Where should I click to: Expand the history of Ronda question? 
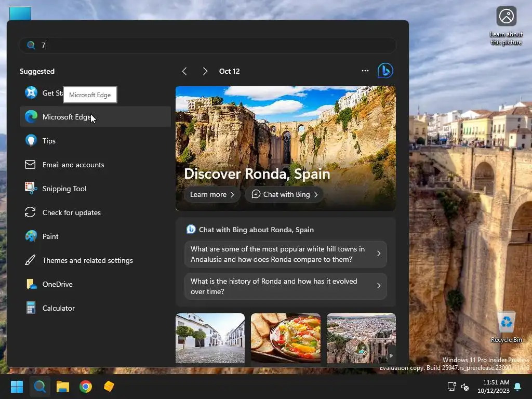286,286
